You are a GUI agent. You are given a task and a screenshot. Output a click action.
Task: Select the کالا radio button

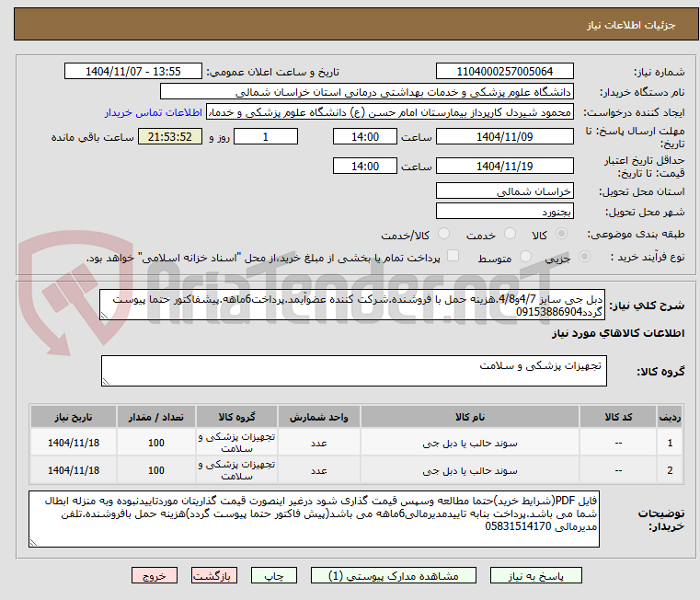coord(561,234)
